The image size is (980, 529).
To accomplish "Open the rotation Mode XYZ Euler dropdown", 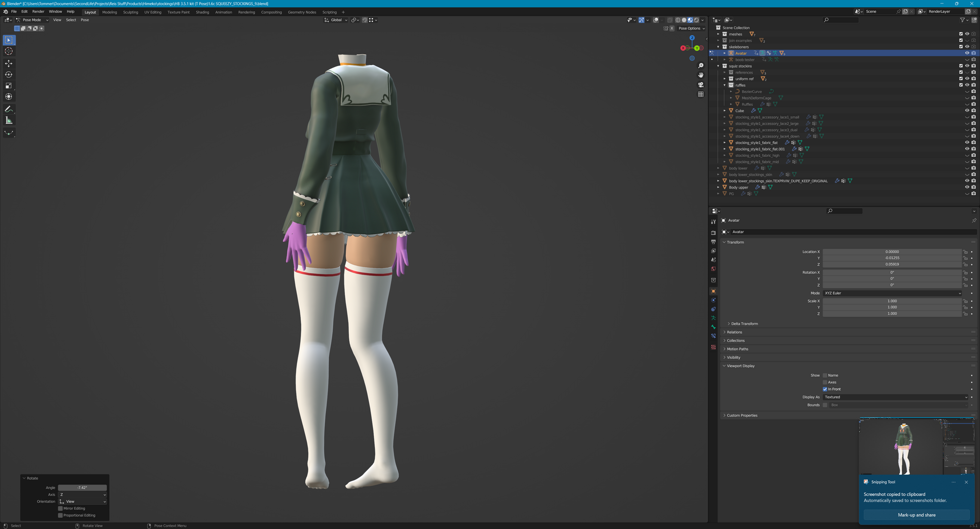I will [892, 293].
